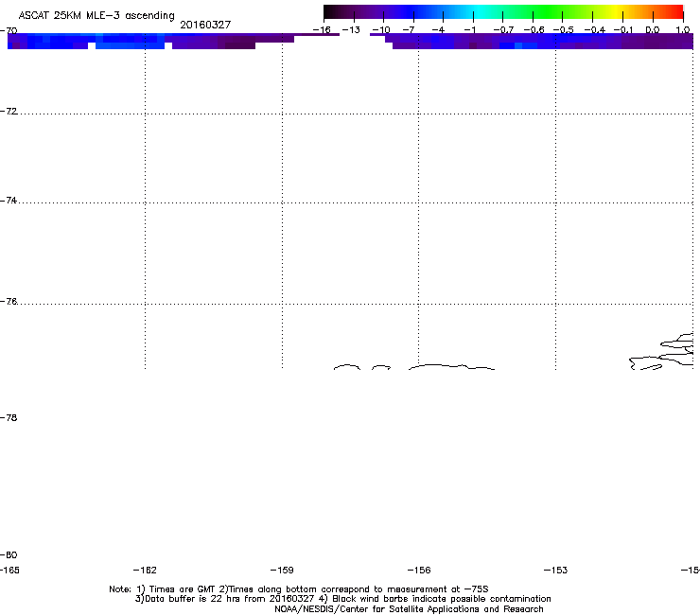Viewport: 700px width, 615px height.
Task: Click the coastline outline near -156 longitude
Action: coord(451,367)
